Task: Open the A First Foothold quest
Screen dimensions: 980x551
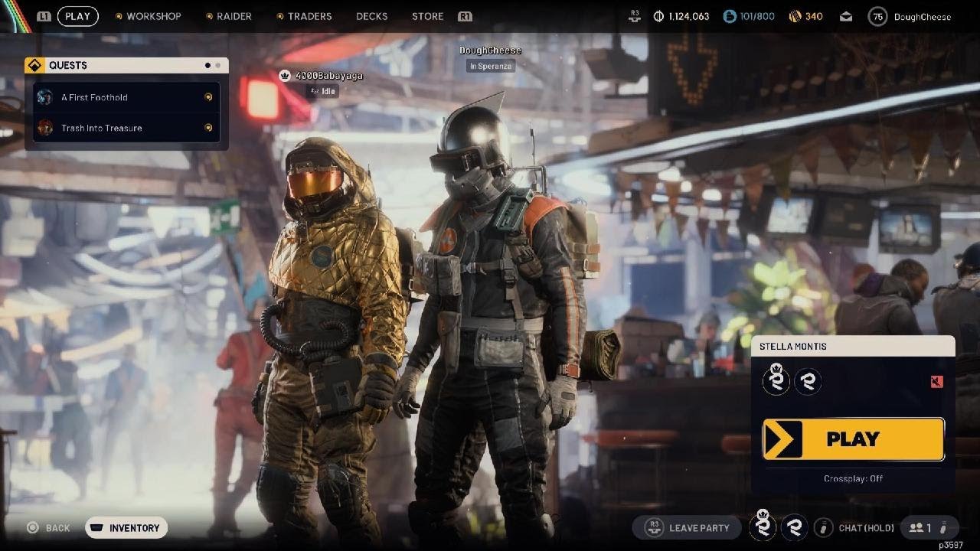Action: tap(126, 97)
